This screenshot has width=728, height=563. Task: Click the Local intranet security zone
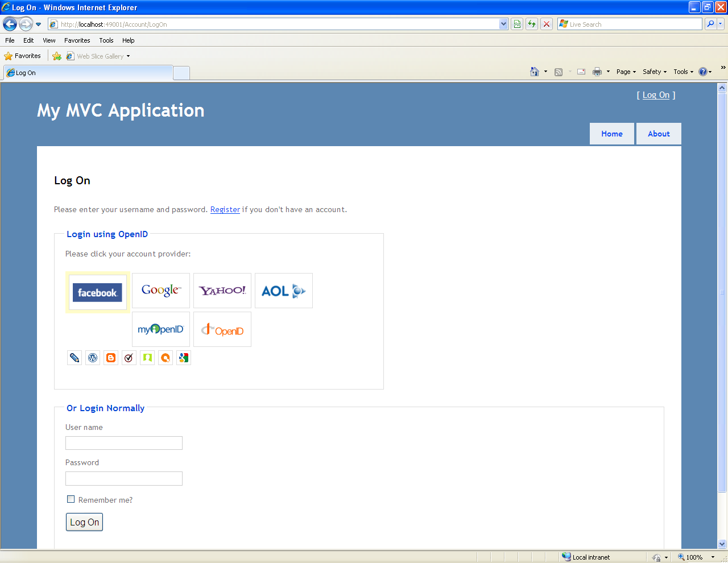586,557
